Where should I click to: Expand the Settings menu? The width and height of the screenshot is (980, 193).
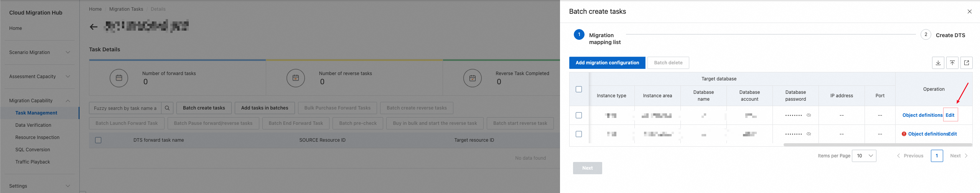click(x=68, y=186)
